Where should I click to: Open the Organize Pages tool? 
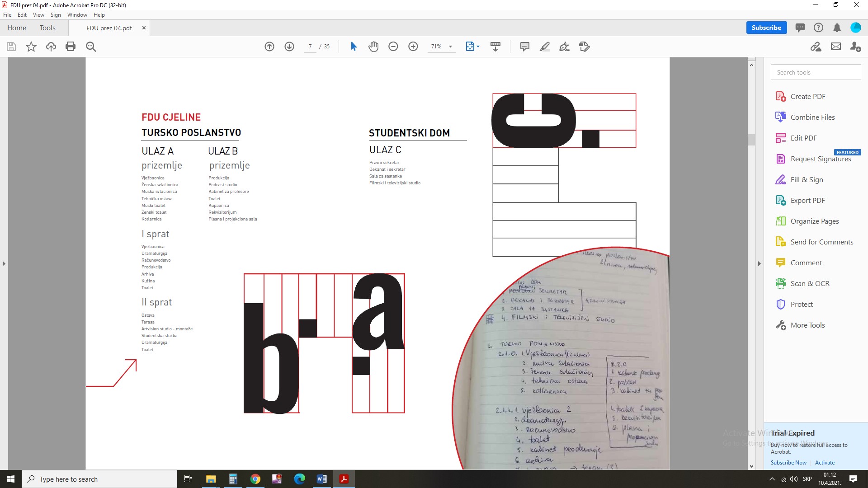814,221
